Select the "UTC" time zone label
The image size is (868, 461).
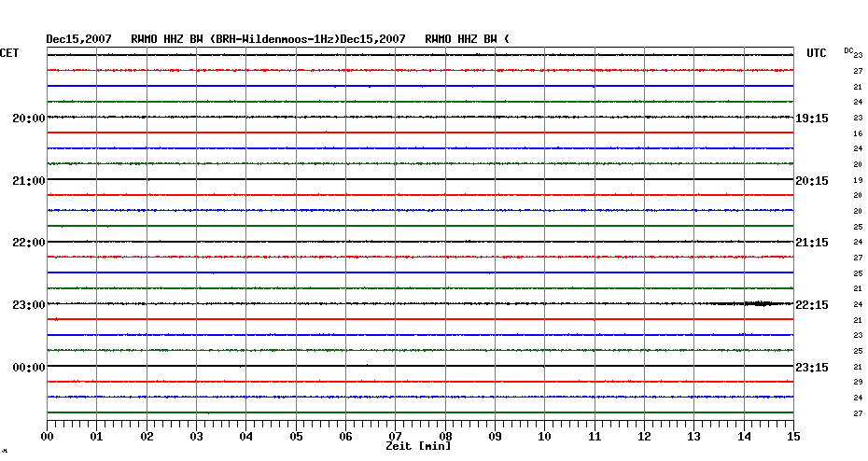[x=817, y=53]
